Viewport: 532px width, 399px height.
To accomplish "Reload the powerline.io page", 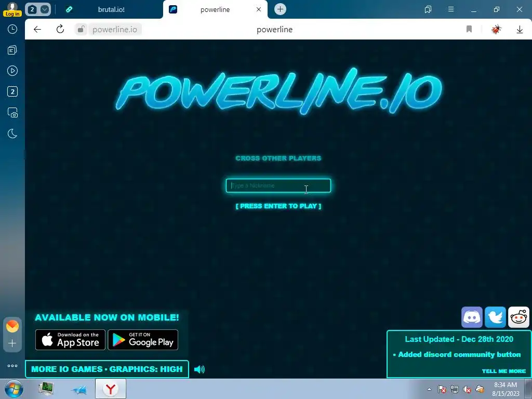I will [x=60, y=29].
